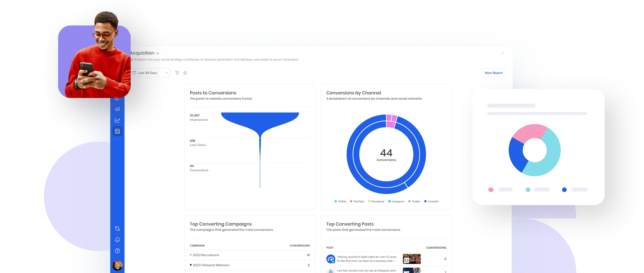This screenshot has height=273, width=644.
Task: Select the line chart analytics icon
Action: pos(118,120)
